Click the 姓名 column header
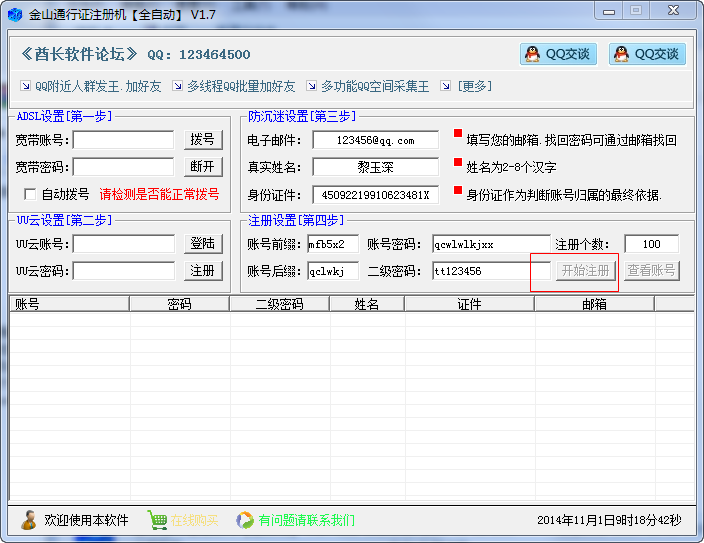 coord(367,304)
